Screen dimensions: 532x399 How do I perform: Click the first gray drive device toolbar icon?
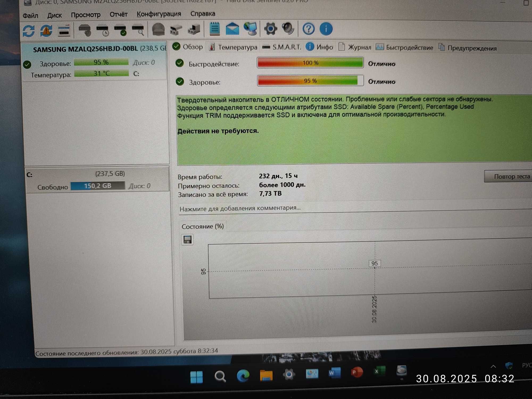tap(176, 30)
